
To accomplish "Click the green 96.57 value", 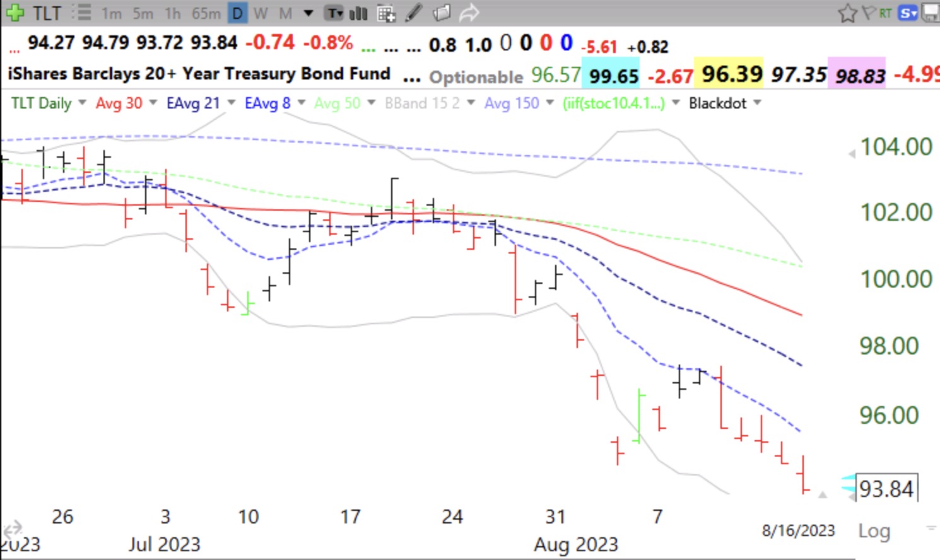I will [555, 75].
